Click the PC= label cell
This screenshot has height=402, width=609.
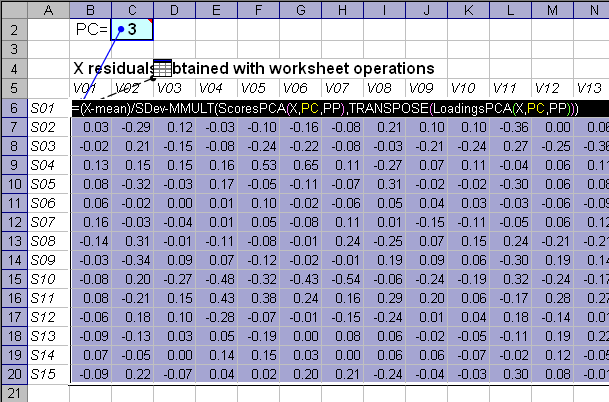click(90, 30)
